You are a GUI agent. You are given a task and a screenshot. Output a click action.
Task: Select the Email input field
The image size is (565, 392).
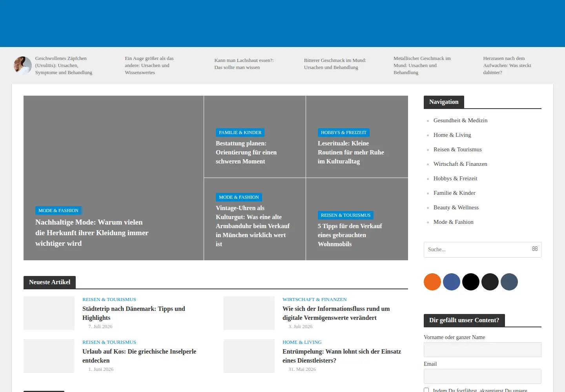[x=483, y=376]
